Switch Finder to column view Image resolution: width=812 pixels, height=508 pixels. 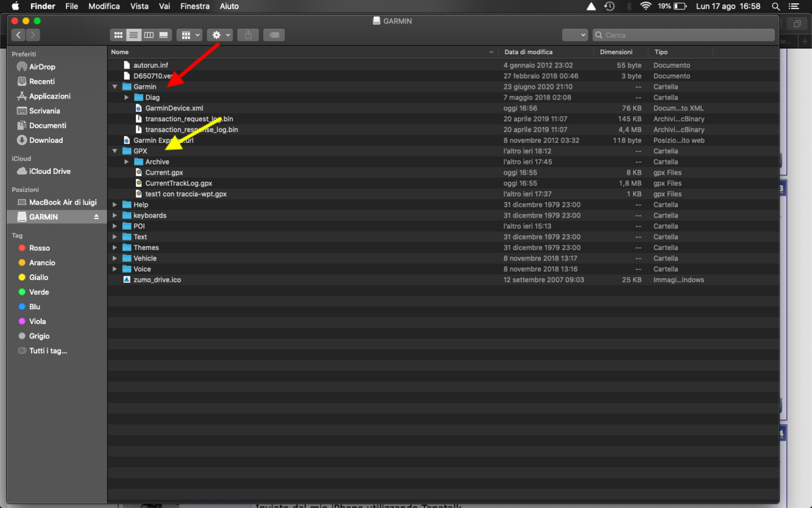coord(148,35)
